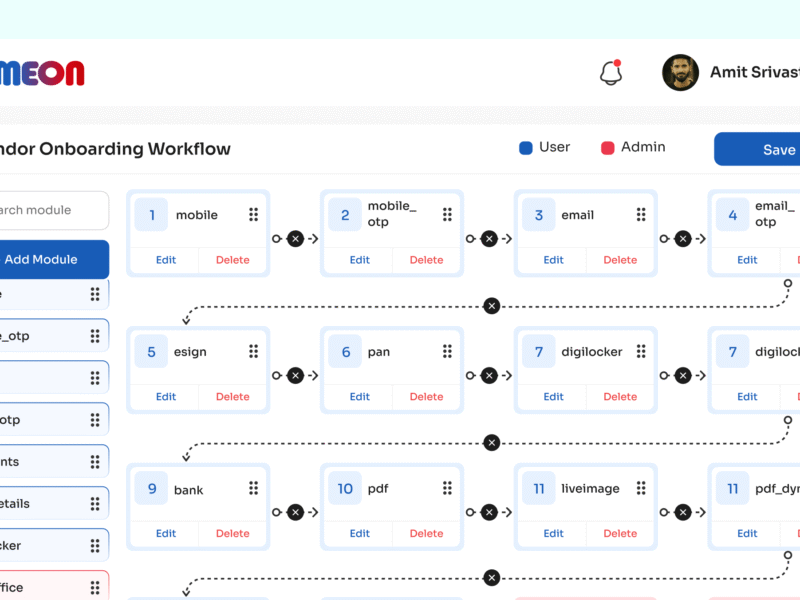Delete the pan module
This screenshot has height=600, width=800.
click(426, 396)
